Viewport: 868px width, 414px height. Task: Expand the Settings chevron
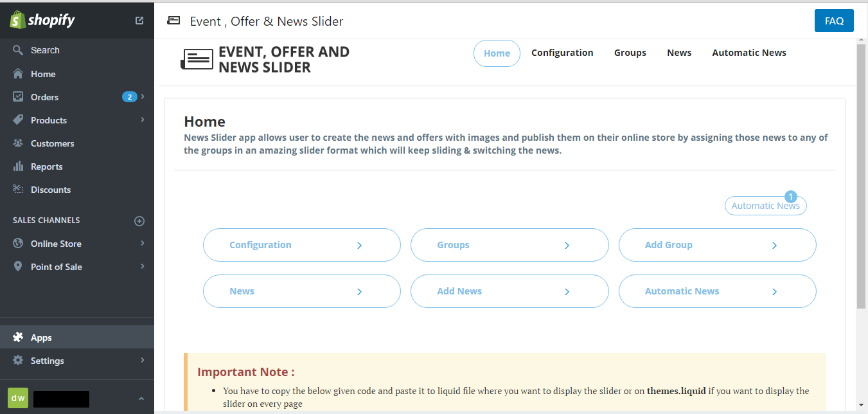coord(143,361)
